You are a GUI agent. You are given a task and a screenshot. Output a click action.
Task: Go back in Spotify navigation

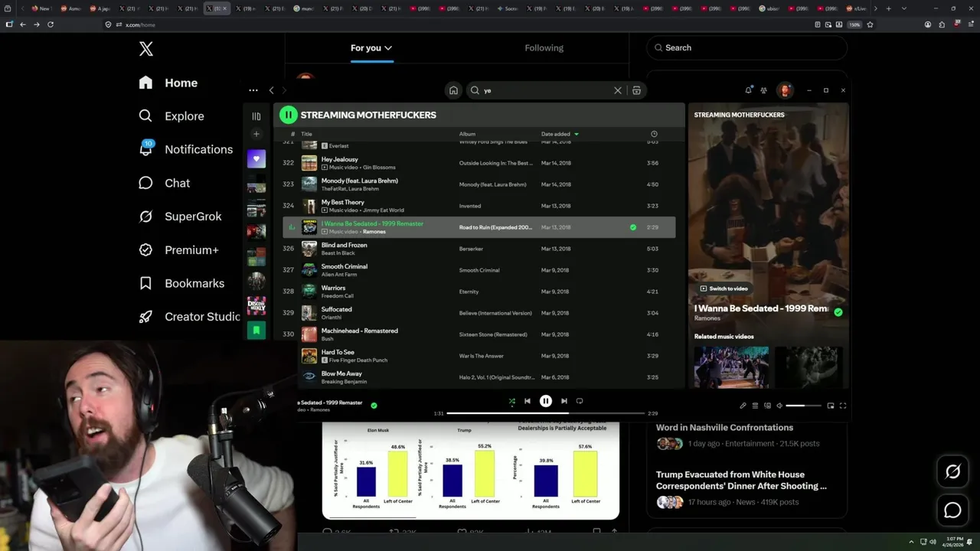coord(271,90)
